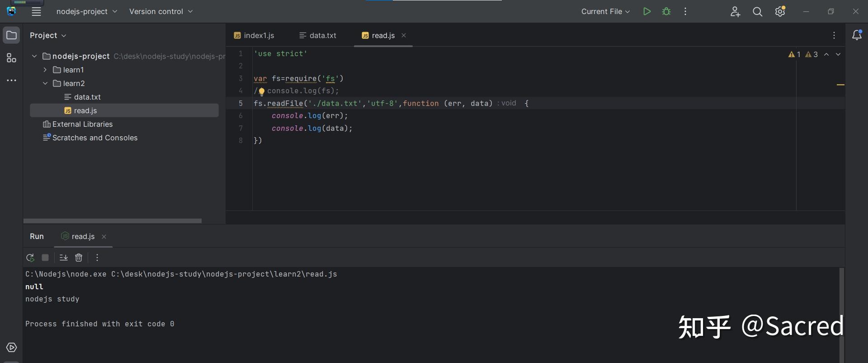Toggle the Services tool window icon at bottom left
868x363 pixels.
[x=11, y=347]
